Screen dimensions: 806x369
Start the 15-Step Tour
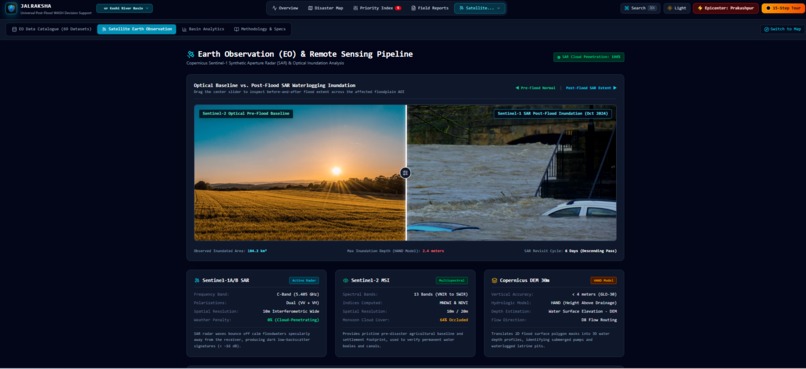pyautogui.click(x=783, y=8)
